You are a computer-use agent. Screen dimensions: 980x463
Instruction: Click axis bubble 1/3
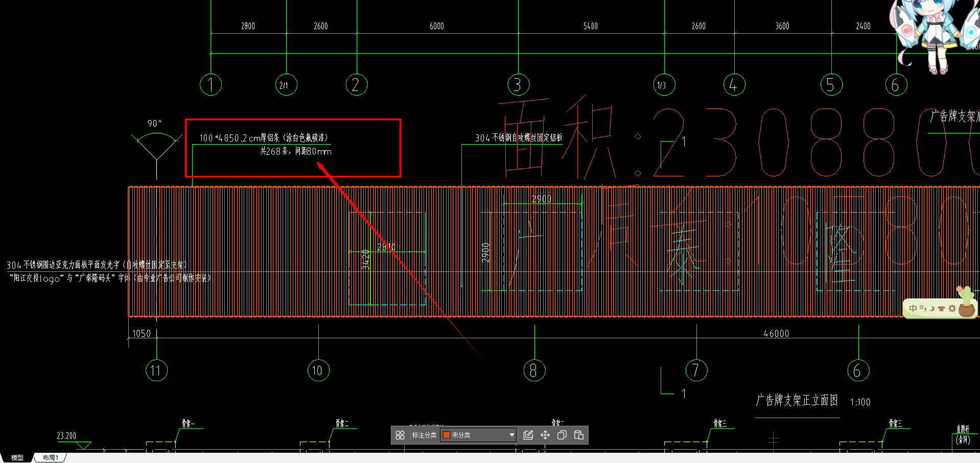click(664, 85)
